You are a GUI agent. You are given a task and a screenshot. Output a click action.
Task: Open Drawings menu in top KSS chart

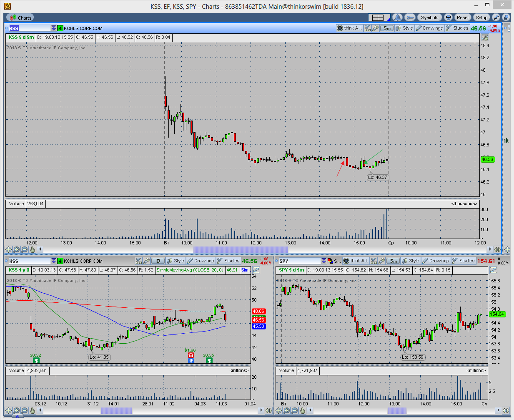429,28
